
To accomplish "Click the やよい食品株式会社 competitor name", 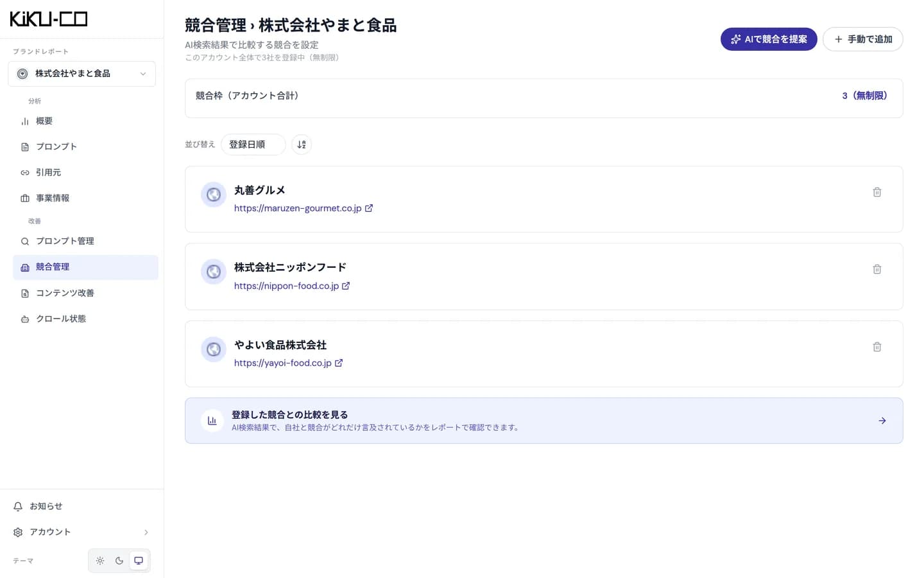I will click(x=280, y=345).
